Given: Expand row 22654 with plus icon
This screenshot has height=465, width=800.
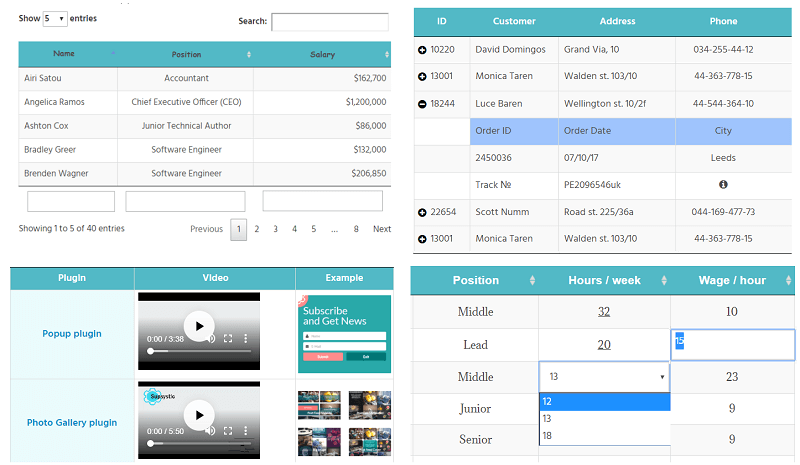Looking at the screenshot, I should coord(422,212).
